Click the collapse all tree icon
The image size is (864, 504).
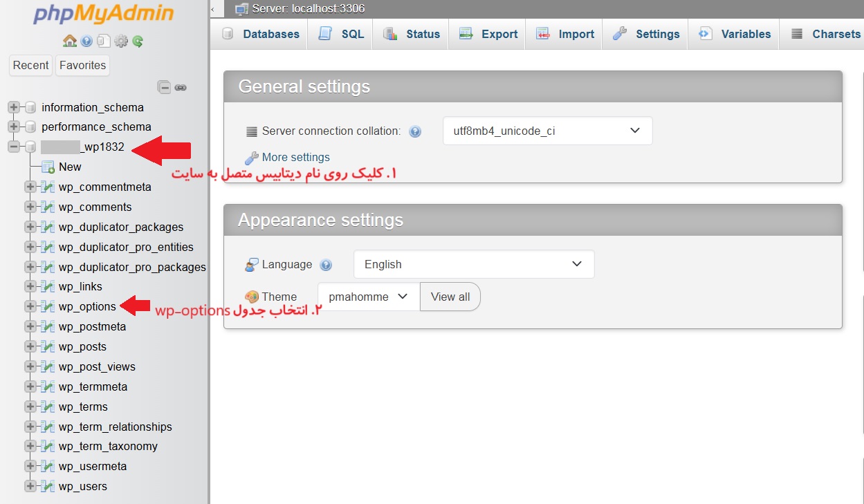tap(164, 87)
